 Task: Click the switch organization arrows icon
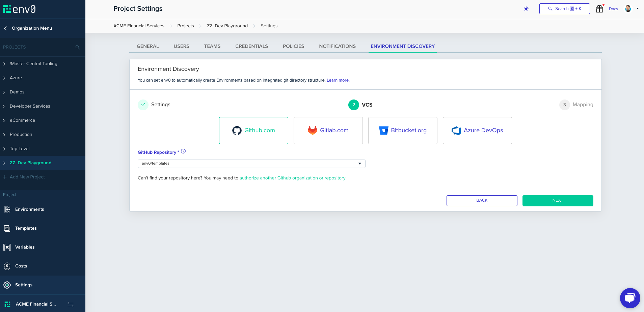[71, 304]
